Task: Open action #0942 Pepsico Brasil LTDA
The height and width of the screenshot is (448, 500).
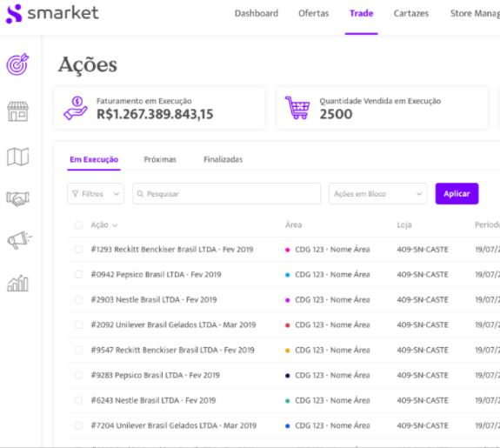Action: 156,274
